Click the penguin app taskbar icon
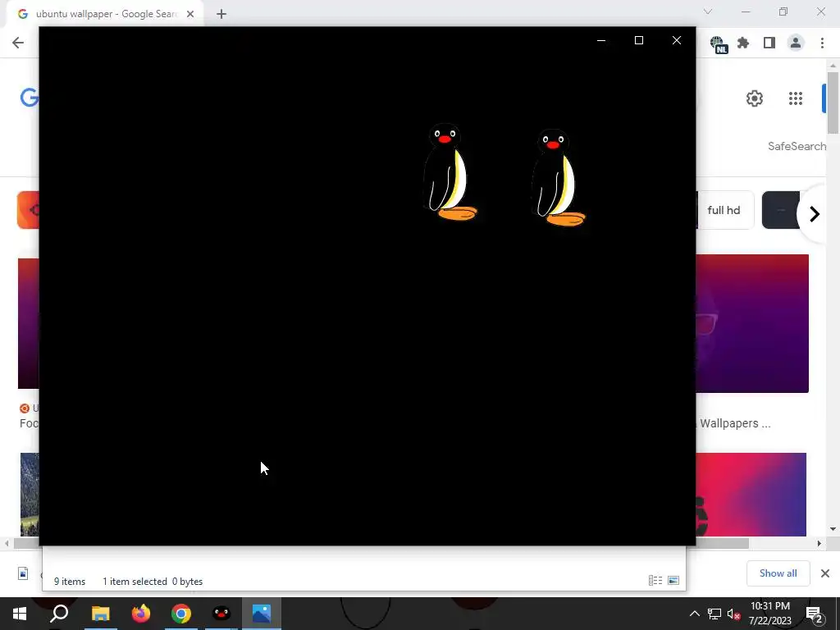Image resolution: width=840 pixels, height=630 pixels. (x=221, y=614)
